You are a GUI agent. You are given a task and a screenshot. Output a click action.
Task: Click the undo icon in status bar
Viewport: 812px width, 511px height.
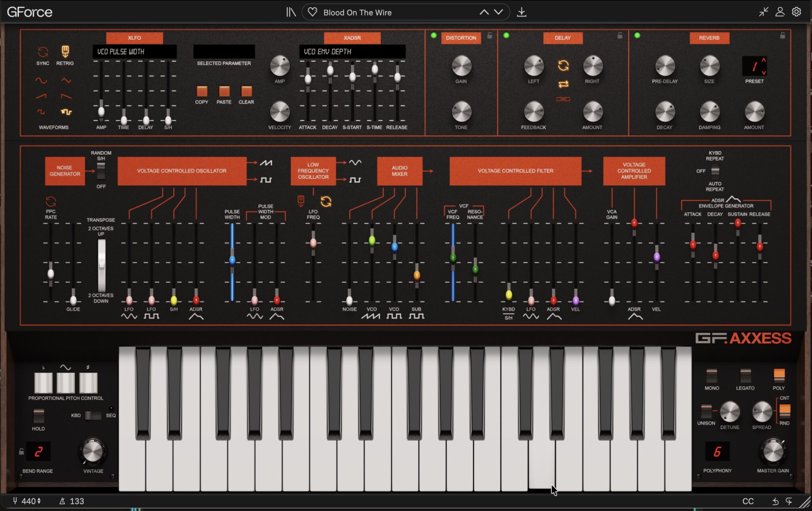(x=775, y=501)
